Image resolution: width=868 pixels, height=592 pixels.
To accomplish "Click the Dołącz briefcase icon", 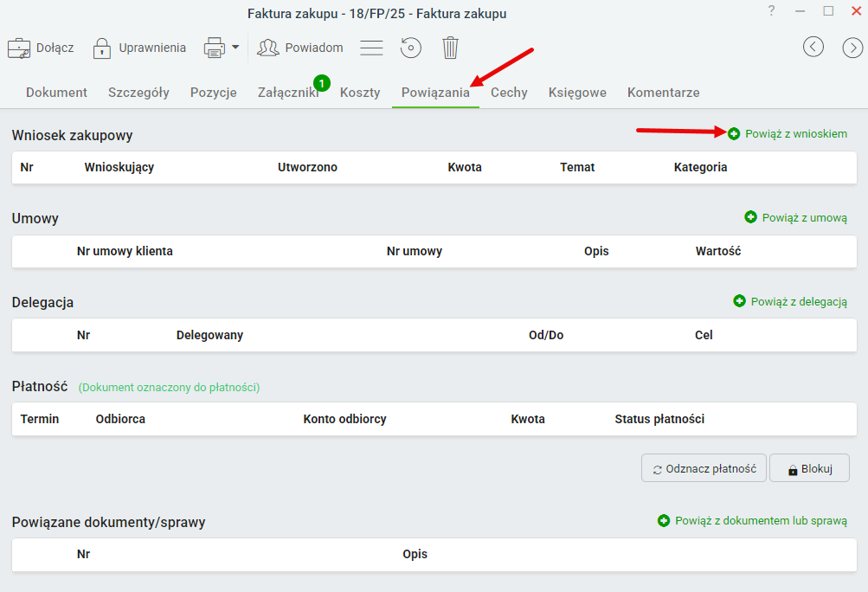I will click(19, 48).
